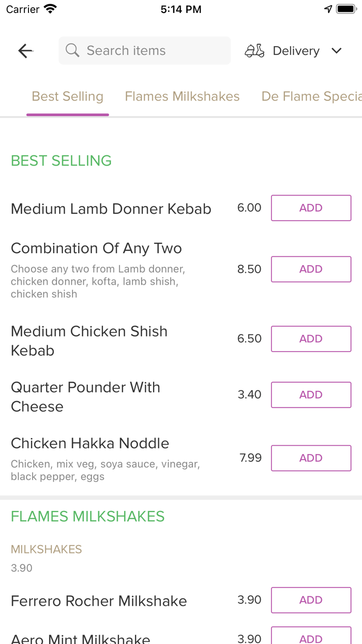Focus the Search items field
The image size is (362, 644).
point(150,51)
